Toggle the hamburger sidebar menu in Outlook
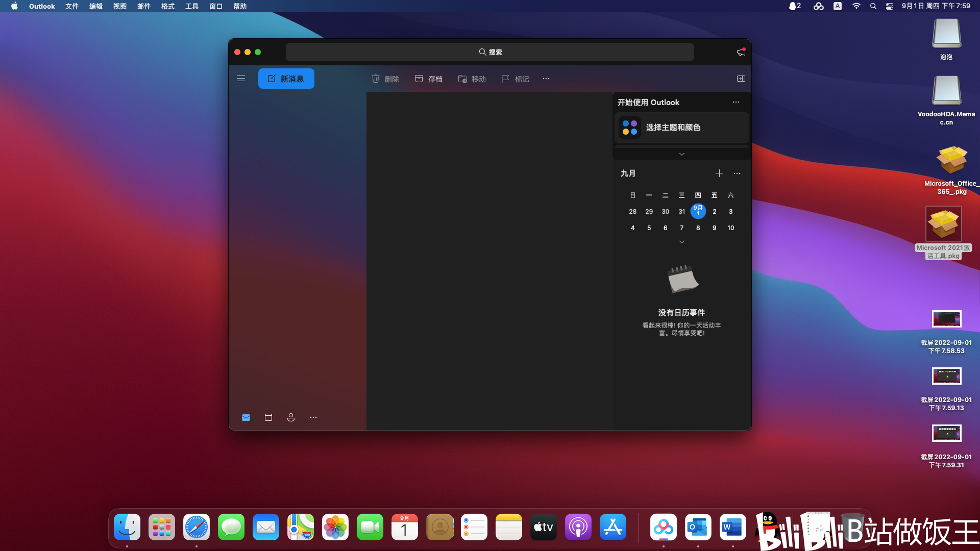 pos(241,79)
